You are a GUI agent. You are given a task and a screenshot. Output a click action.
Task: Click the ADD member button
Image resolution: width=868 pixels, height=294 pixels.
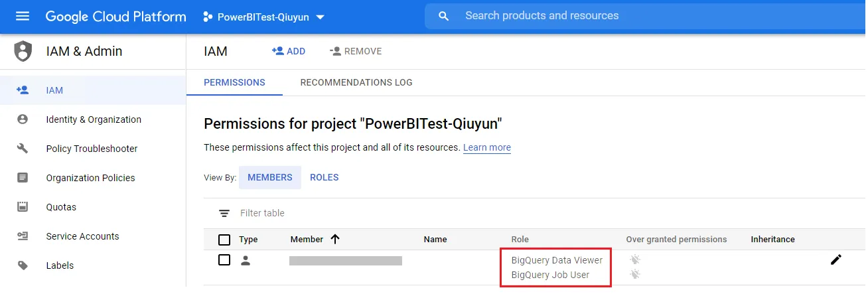point(289,51)
